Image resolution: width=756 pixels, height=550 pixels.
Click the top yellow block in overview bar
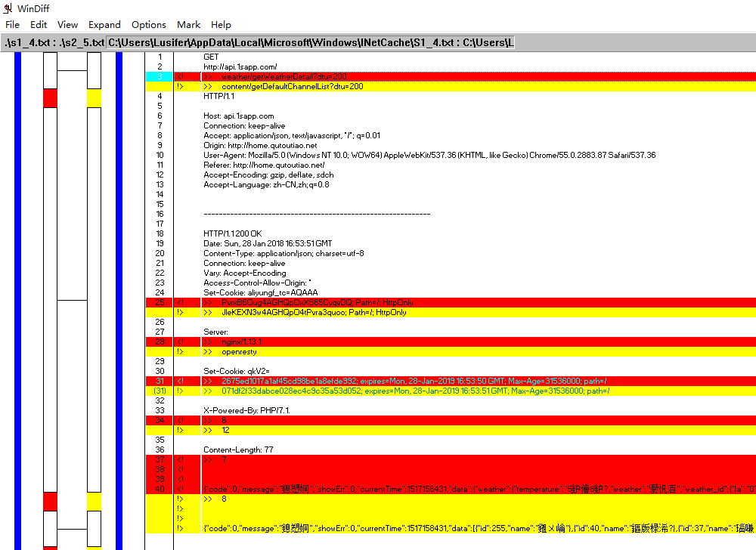click(94, 98)
